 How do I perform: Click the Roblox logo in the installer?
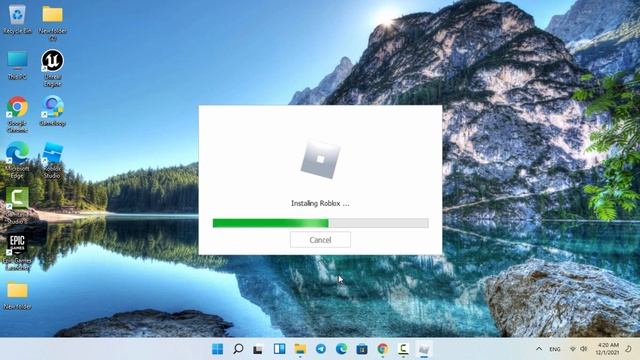[x=320, y=159]
